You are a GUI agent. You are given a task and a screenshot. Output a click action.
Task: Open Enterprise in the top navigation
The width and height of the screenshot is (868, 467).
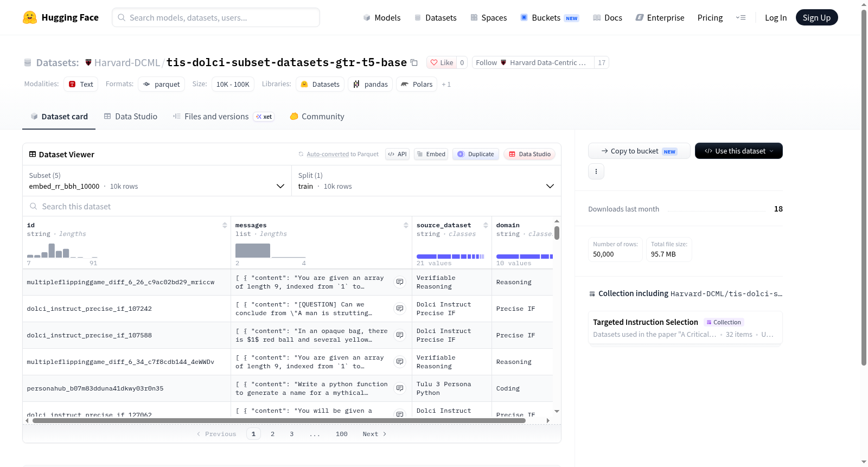point(660,17)
